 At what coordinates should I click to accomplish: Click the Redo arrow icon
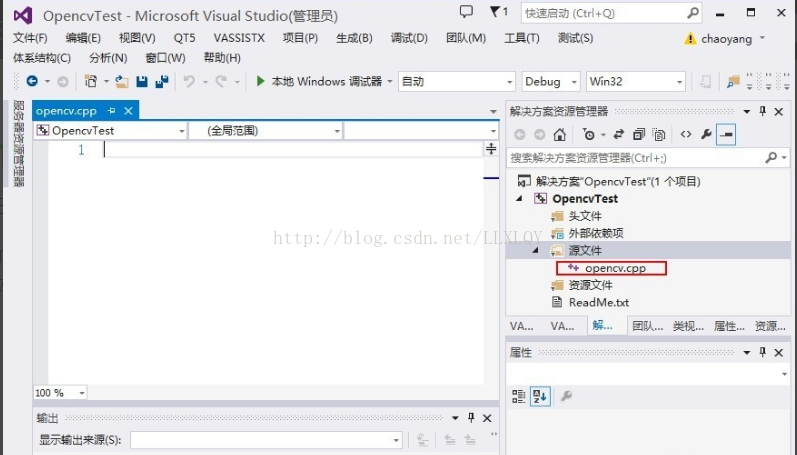(x=221, y=81)
